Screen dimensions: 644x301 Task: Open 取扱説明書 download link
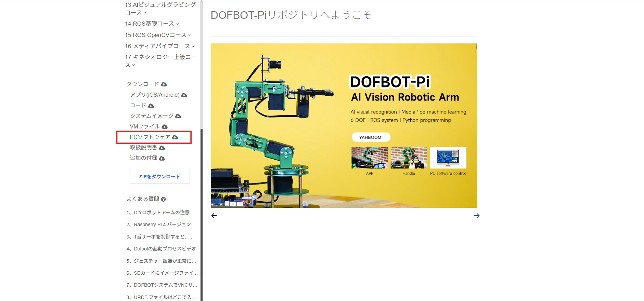coord(143,147)
